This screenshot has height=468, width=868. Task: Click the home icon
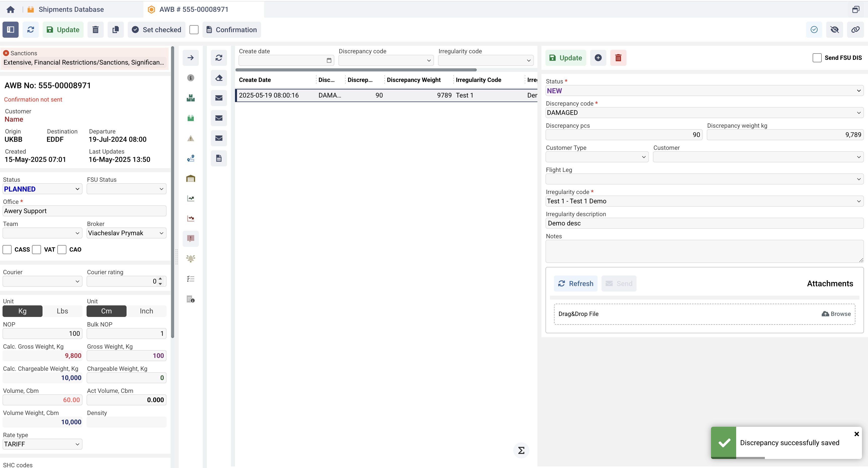[11, 10]
